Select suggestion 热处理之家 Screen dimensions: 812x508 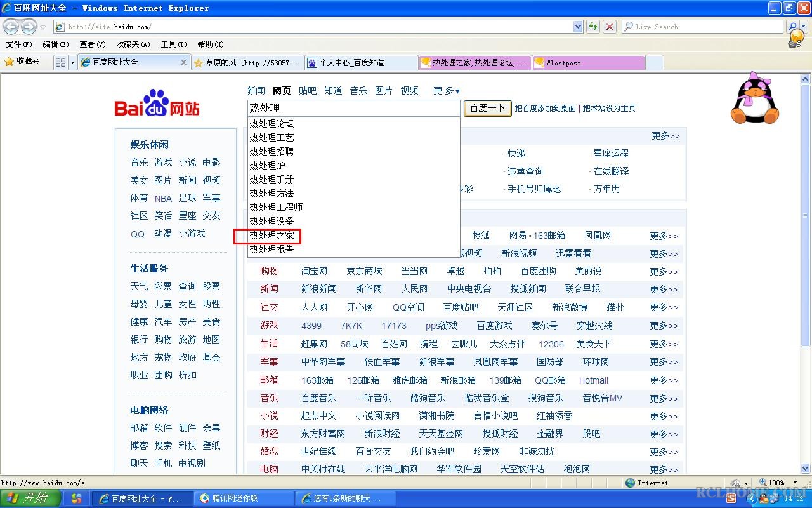272,236
